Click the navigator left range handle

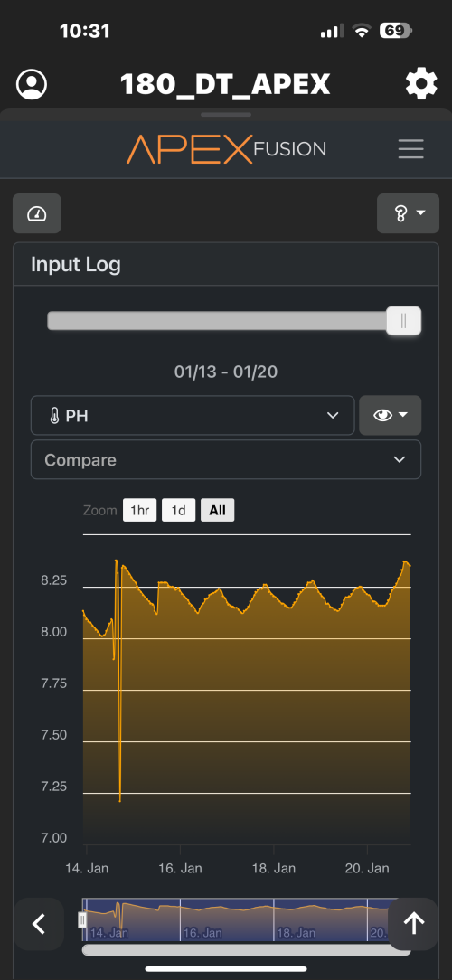point(82,919)
